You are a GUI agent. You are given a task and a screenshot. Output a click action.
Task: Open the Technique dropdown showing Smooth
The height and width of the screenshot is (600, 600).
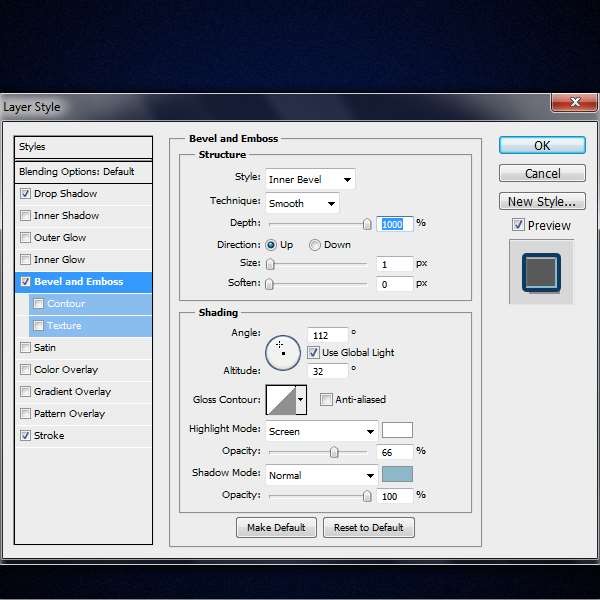[x=302, y=203]
